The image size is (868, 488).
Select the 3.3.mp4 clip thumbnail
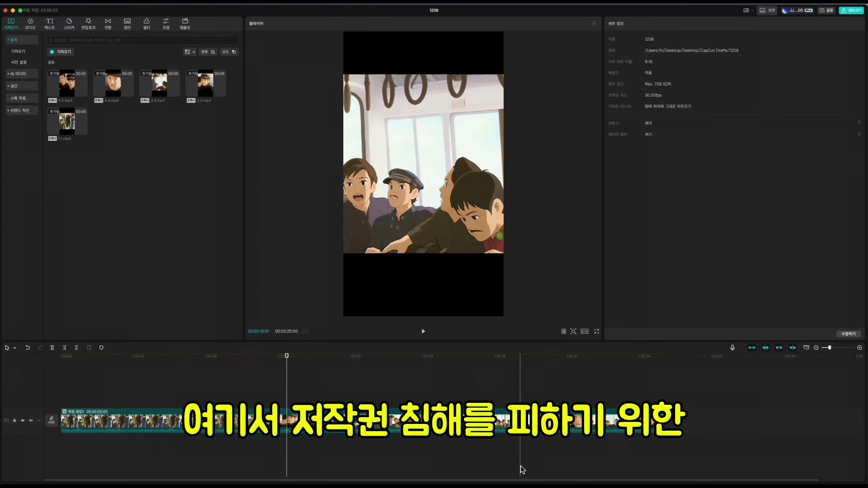(x=159, y=83)
